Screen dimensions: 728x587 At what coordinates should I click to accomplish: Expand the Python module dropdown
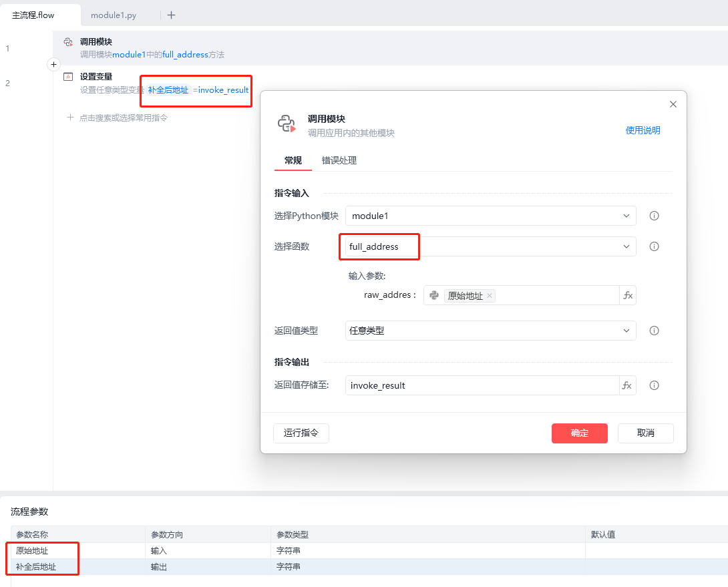pyautogui.click(x=626, y=216)
